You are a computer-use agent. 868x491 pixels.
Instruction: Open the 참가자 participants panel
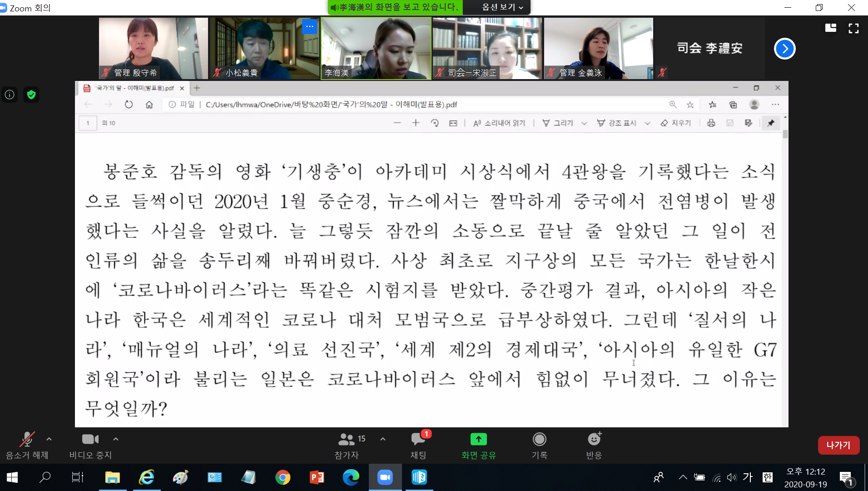(x=347, y=445)
